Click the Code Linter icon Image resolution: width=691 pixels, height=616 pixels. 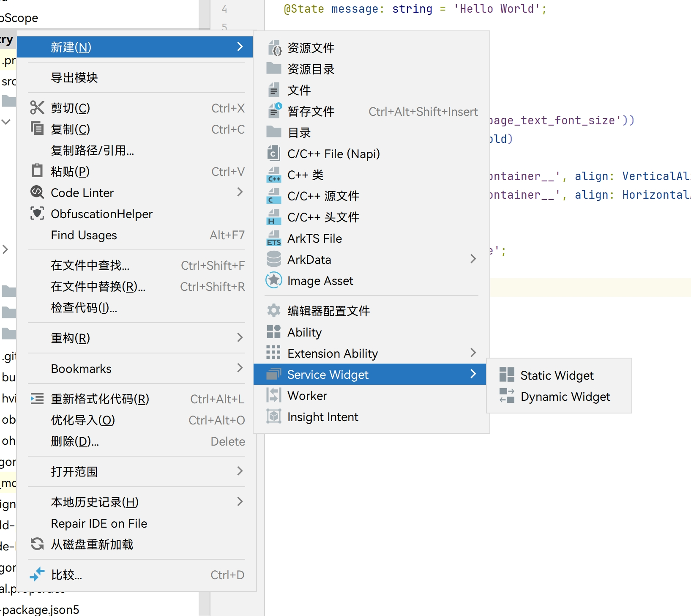point(37,192)
